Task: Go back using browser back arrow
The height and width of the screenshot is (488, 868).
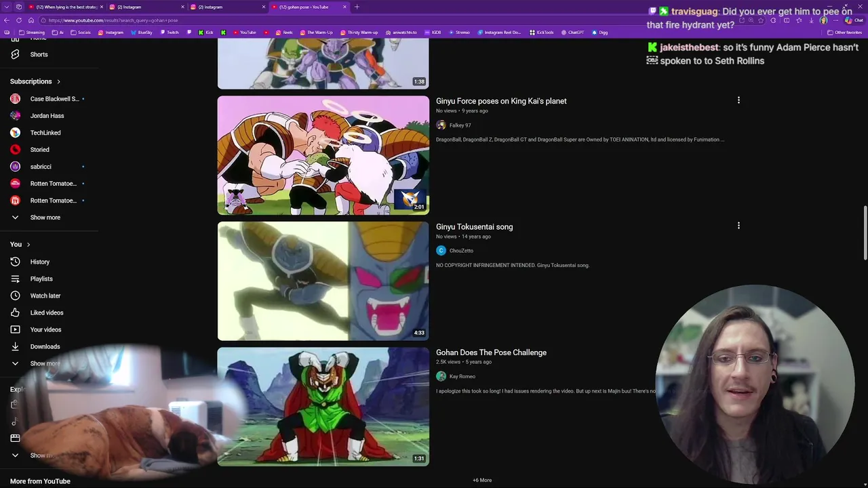Action: (7, 20)
